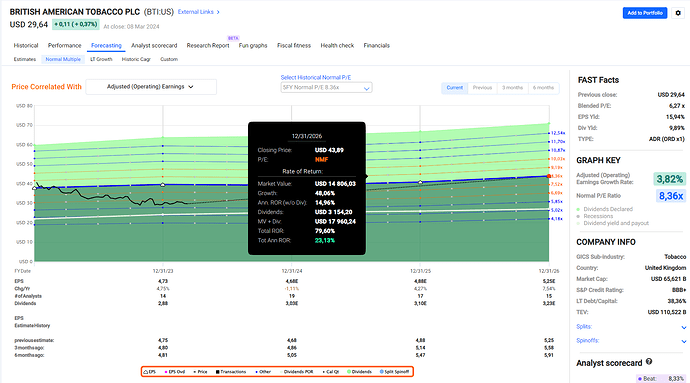The height and width of the screenshot is (383, 690).
Task: Toggle Dividend yield and payout key
Action: 613,223
